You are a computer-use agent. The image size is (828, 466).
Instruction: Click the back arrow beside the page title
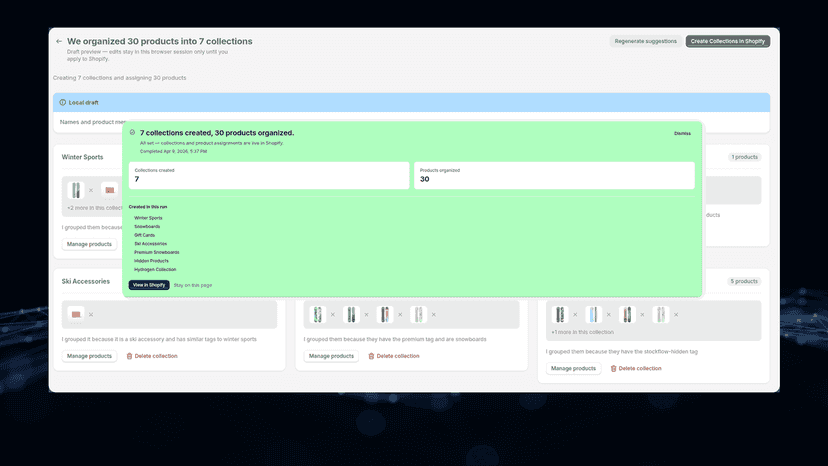pyautogui.click(x=59, y=41)
